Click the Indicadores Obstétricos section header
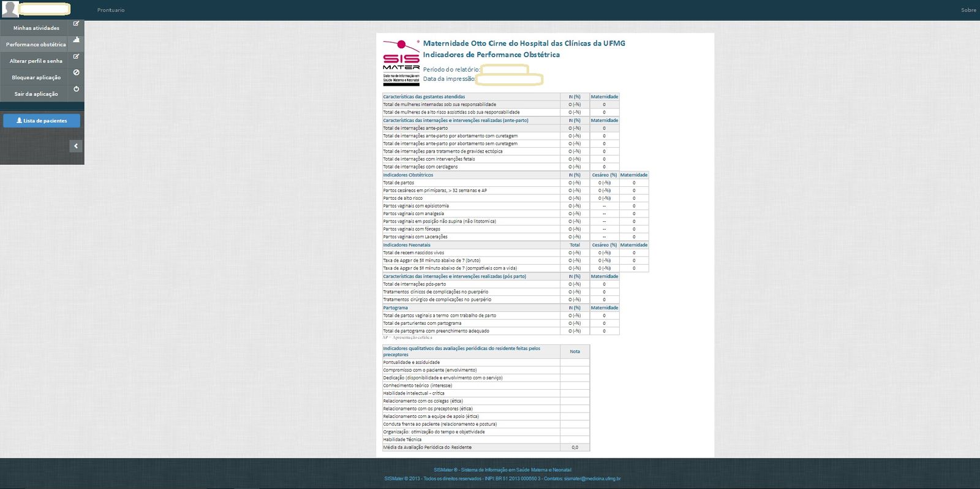 click(408, 175)
